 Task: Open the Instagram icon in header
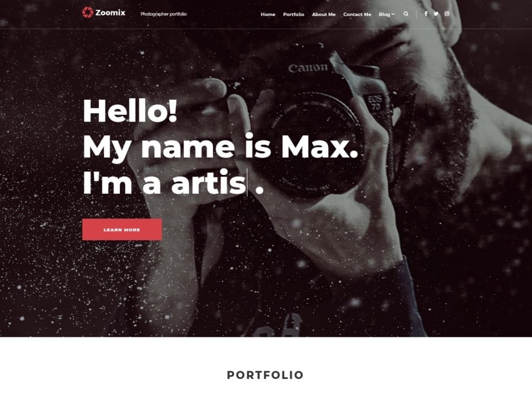tap(447, 14)
